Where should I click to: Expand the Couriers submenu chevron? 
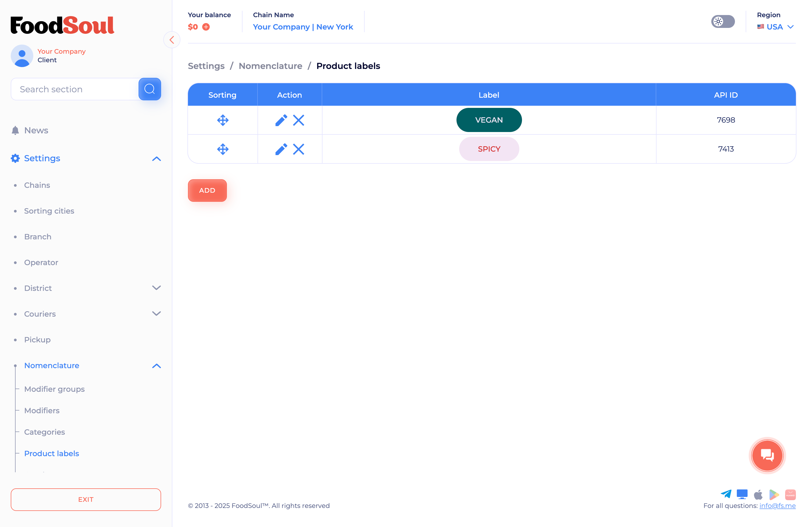coord(156,314)
